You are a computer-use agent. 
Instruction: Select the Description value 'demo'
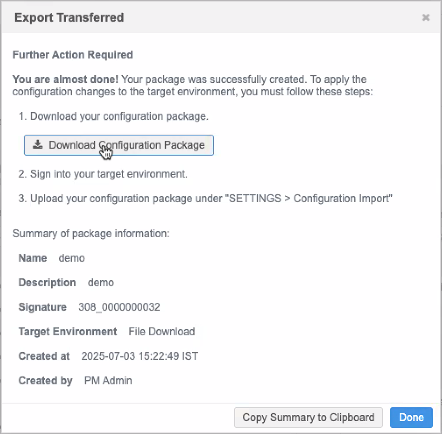[101, 283]
